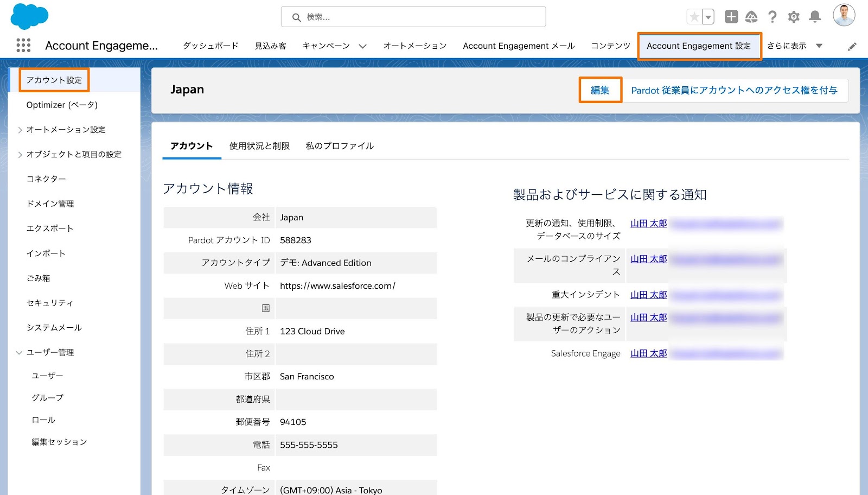This screenshot has width=868, height=495.
Task: Focus the 検索 search field
Action: pos(413,17)
